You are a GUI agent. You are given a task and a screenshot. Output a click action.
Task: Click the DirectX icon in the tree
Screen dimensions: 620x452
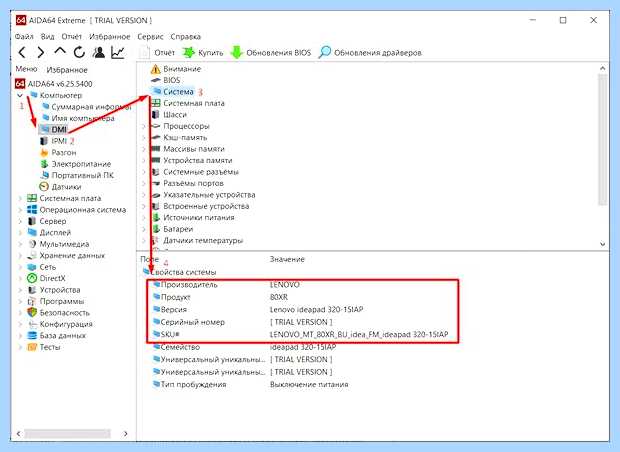point(32,278)
